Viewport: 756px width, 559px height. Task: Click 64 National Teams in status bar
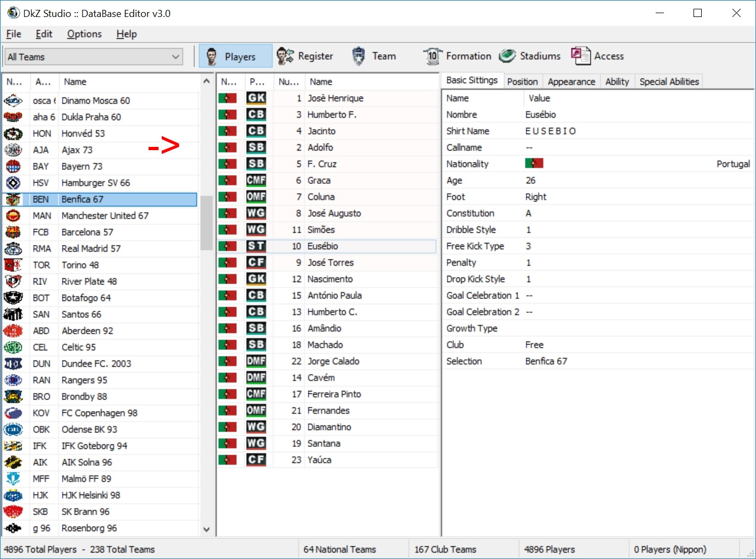pyautogui.click(x=340, y=549)
